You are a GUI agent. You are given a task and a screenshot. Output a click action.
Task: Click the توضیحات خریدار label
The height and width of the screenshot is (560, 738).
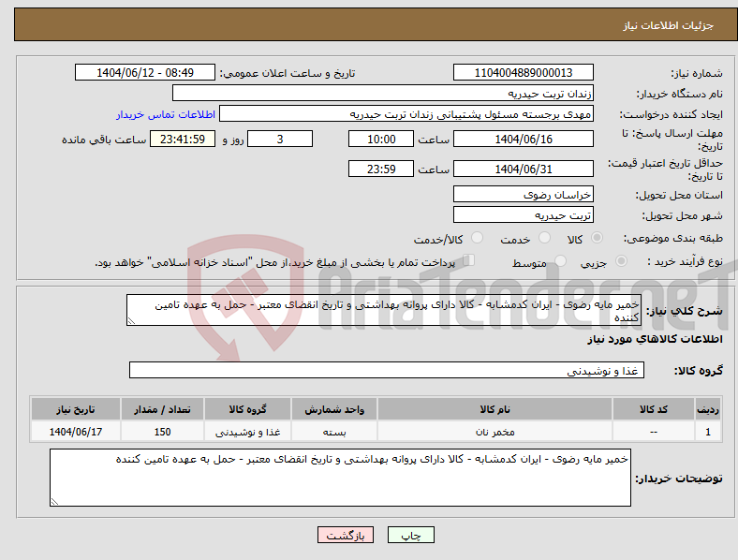679,479
